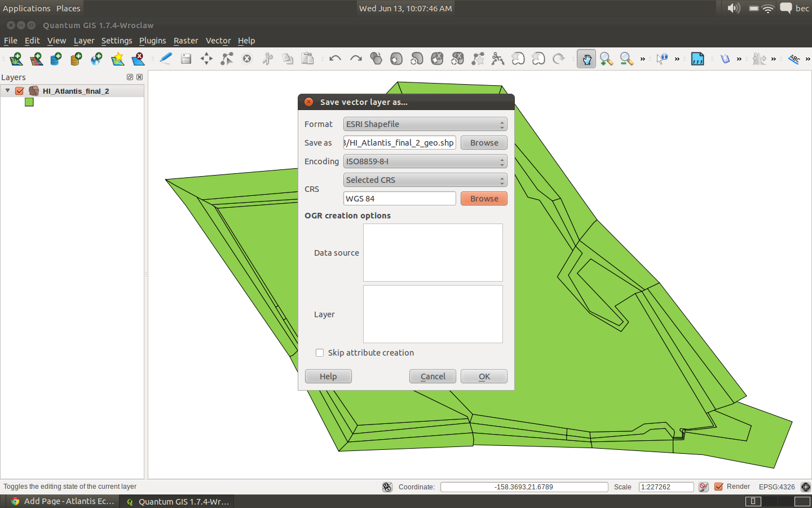The image size is (812, 508).
Task: Toggle editing with the pencil icon
Action: tap(166, 59)
